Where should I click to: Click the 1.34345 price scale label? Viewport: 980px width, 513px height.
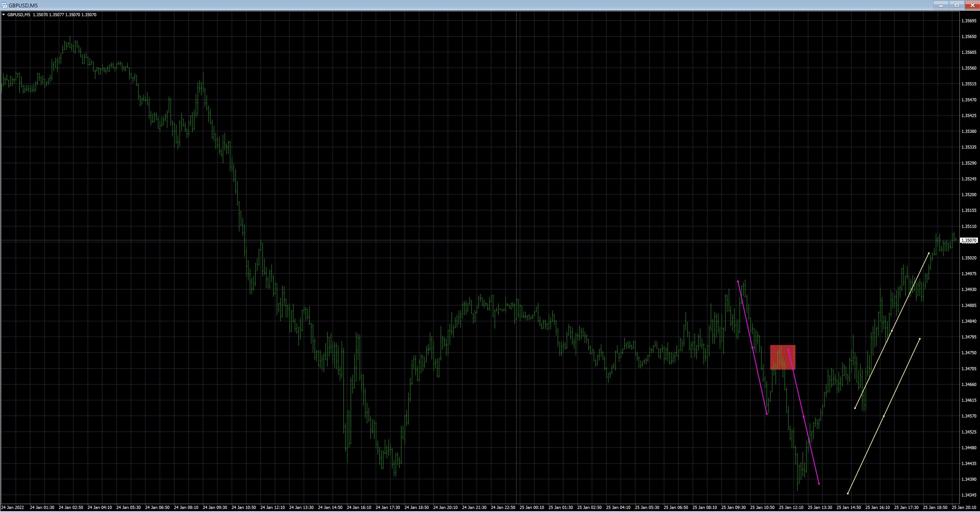[x=969, y=495]
